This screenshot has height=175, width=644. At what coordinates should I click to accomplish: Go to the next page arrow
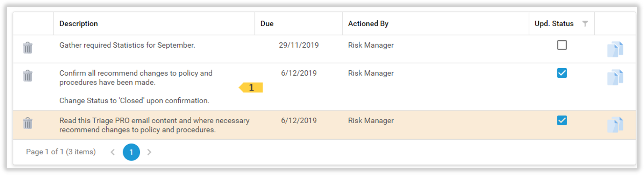[149, 152]
